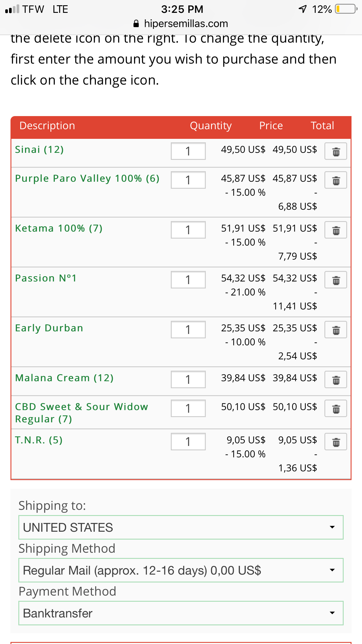Screen dimensions: 362x644
Task: Delete Early Durban from cart
Action: pos(335,330)
